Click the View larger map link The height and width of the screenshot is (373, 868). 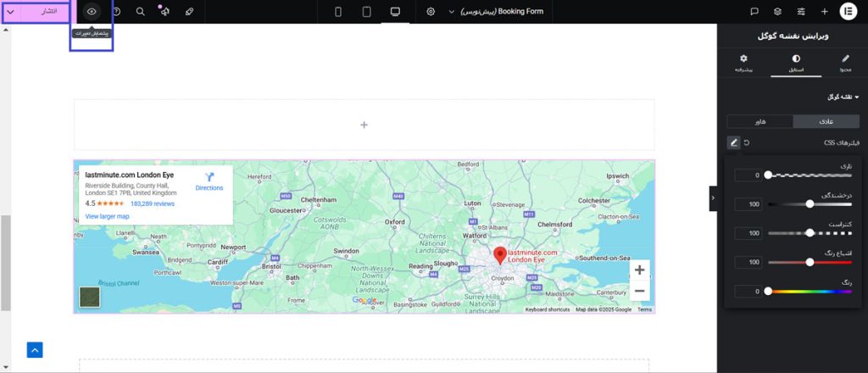[107, 216]
